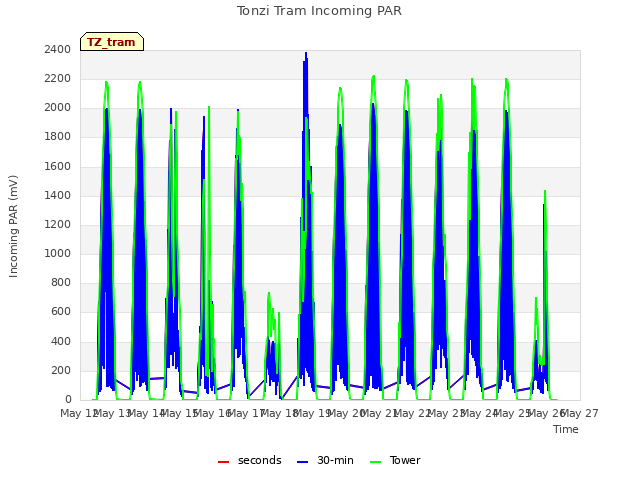Click the 1600 y-axis tick label
The height and width of the screenshot is (480, 640).
point(58,166)
